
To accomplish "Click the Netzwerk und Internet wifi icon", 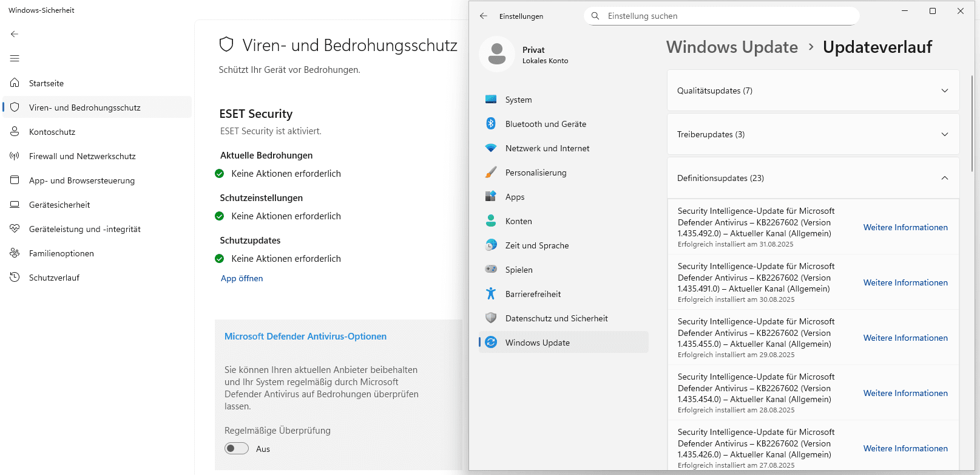I will coord(491,148).
